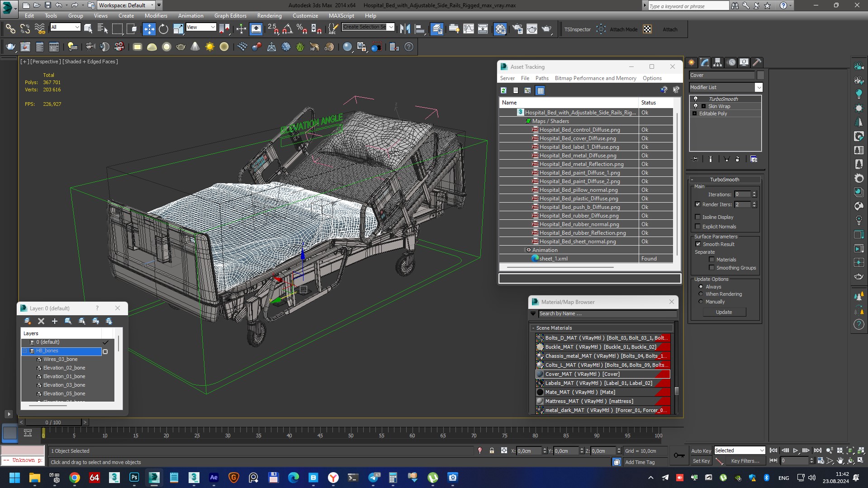Enable Explicit Normals checkbox
The image size is (868, 488).
coord(698,227)
